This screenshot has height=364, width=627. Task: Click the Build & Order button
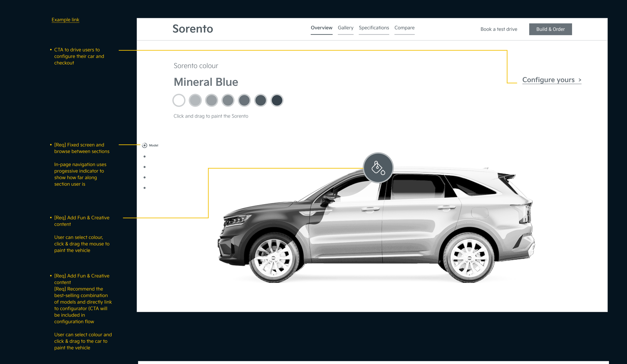coord(550,29)
